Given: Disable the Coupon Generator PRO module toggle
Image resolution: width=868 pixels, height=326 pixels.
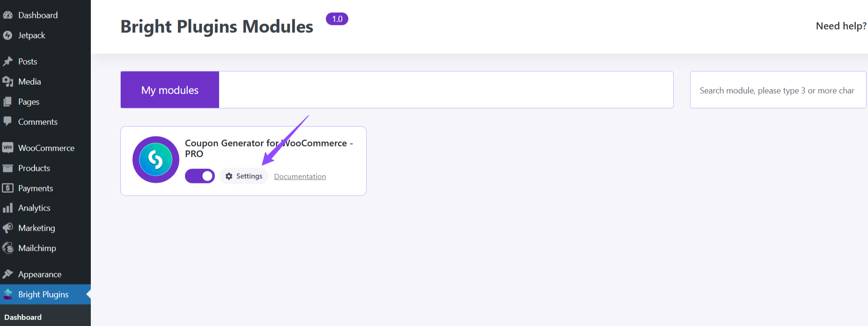Looking at the screenshot, I should 200,176.
